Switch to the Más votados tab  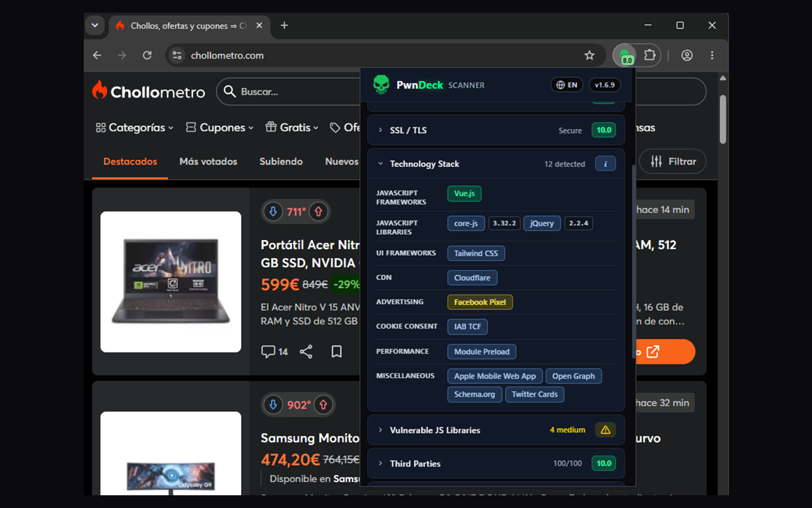208,161
